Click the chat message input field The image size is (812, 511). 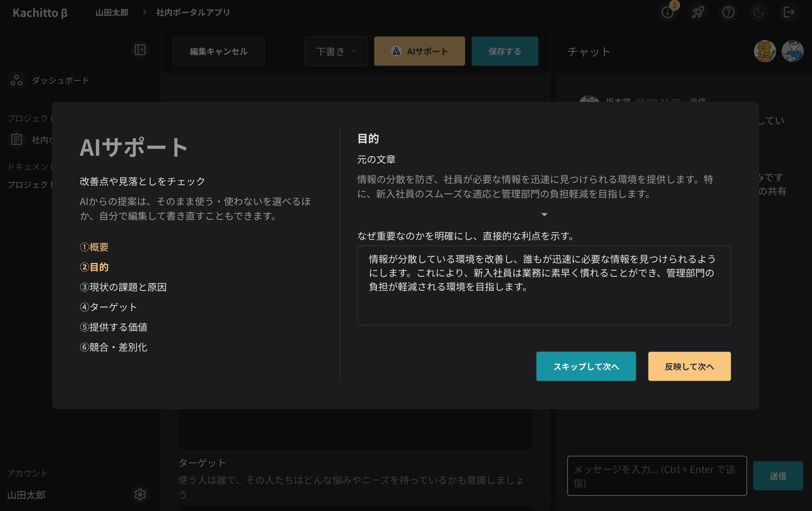coord(656,476)
